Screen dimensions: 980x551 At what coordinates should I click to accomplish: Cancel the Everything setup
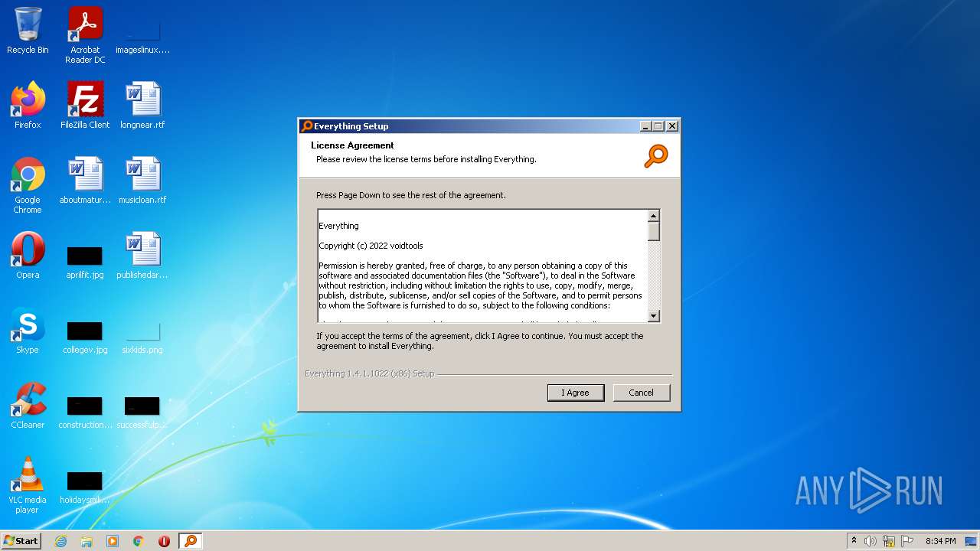pos(642,393)
